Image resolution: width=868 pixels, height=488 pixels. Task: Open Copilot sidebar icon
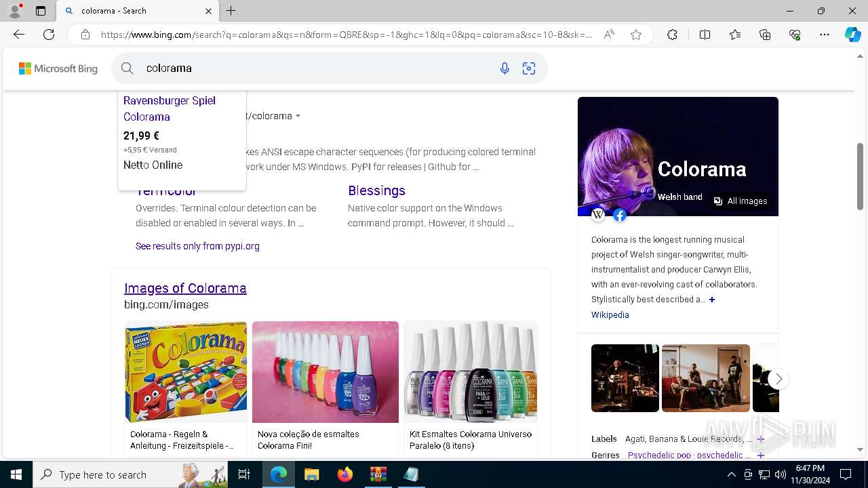coord(852,35)
